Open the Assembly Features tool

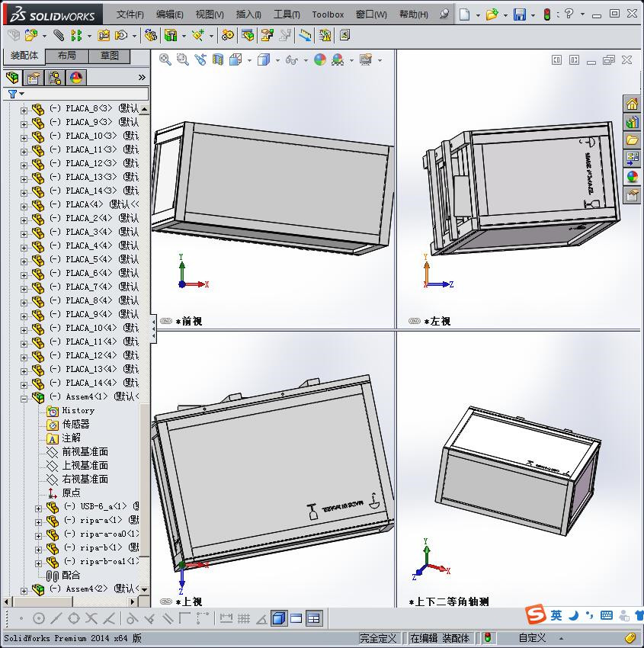point(171,36)
